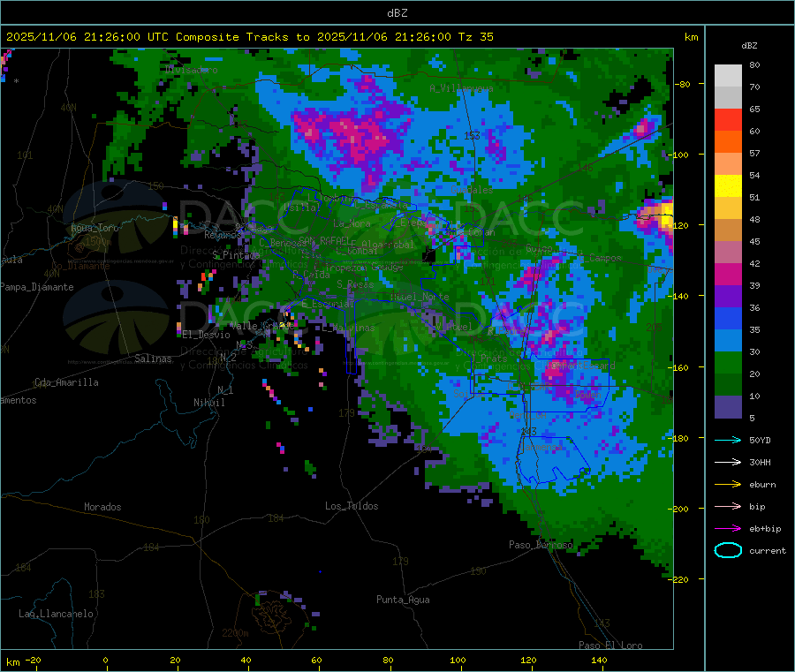
Task: Click the 'eb+bip' legend label
Action: tap(765, 529)
